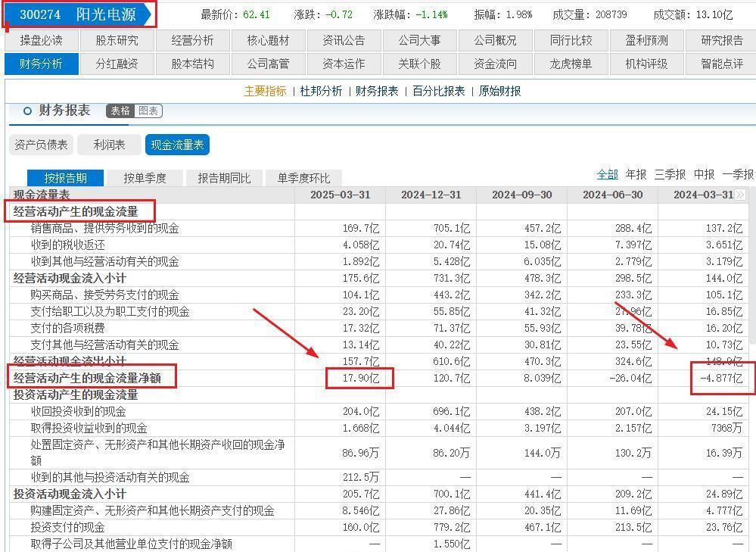756x552 pixels.
Task: Open the 股东研究 menu tab
Action: 117,40
